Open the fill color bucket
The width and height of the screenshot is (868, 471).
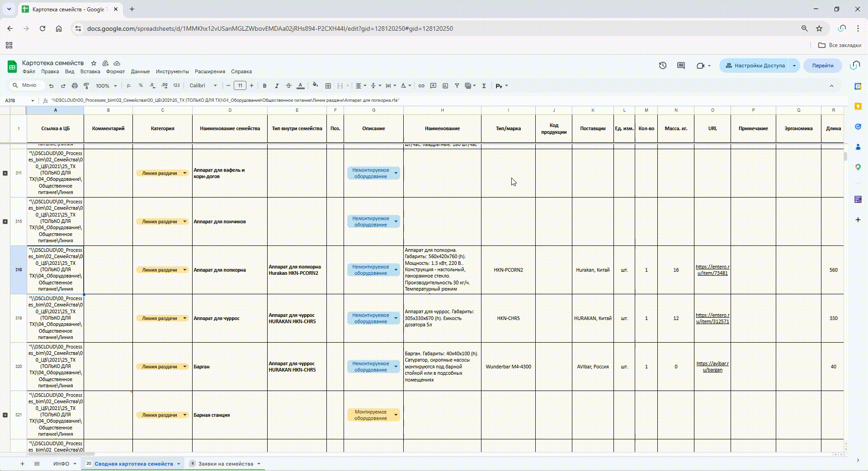point(315,85)
